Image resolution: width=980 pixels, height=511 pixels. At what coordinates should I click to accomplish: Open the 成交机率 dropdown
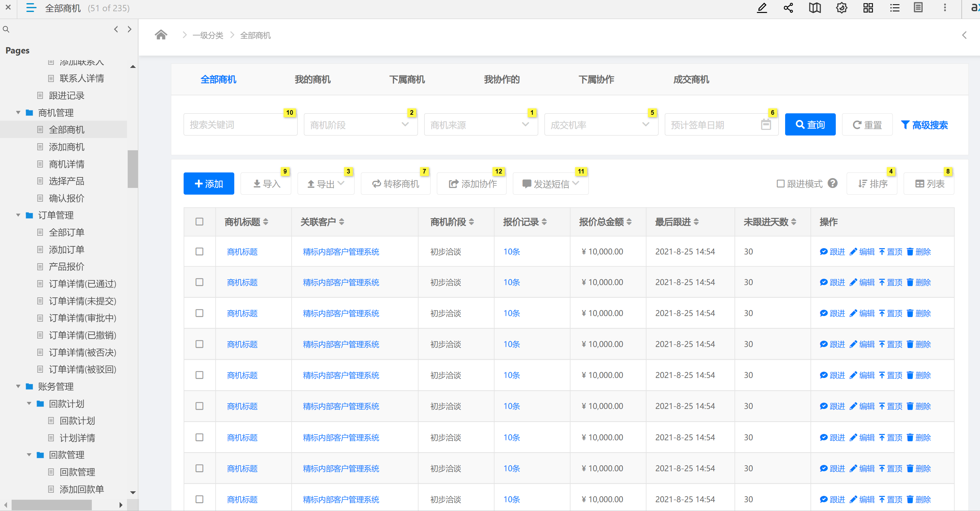pos(601,125)
